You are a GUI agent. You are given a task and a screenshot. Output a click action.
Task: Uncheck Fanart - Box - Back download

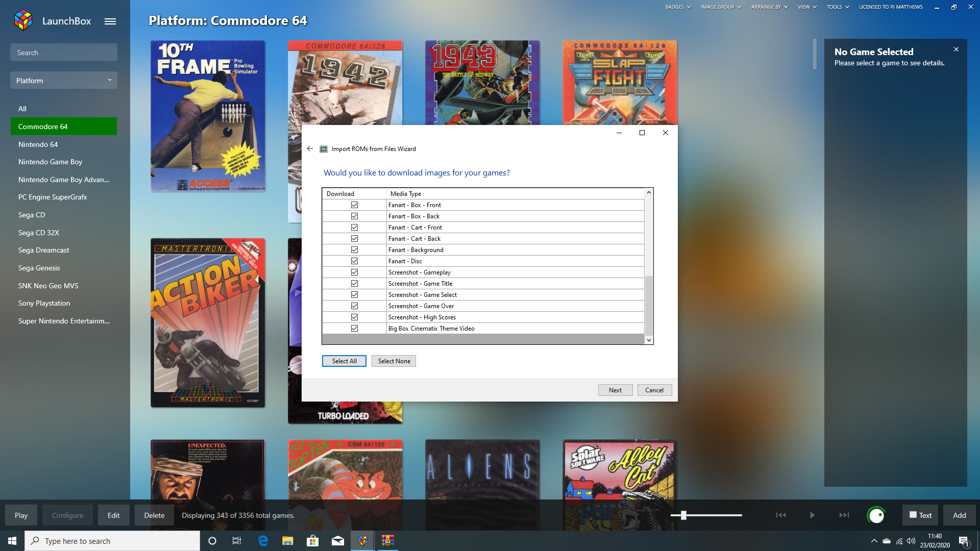click(354, 216)
